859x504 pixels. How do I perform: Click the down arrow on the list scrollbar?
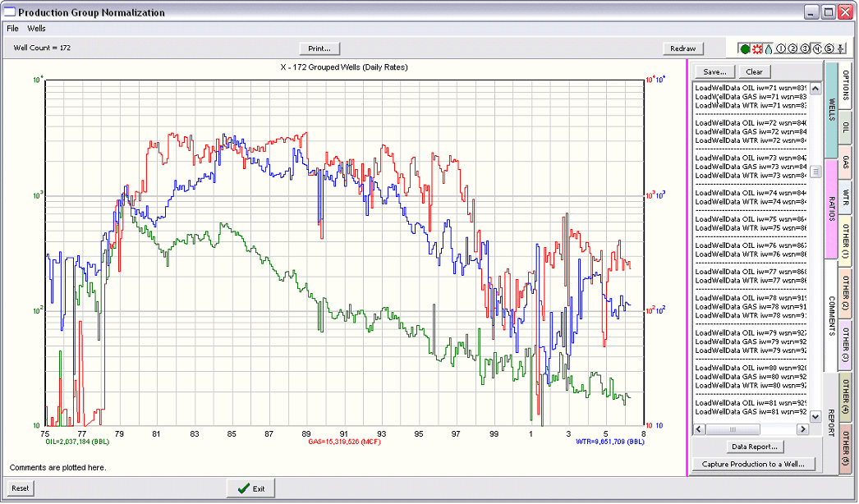click(x=815, y=416)
